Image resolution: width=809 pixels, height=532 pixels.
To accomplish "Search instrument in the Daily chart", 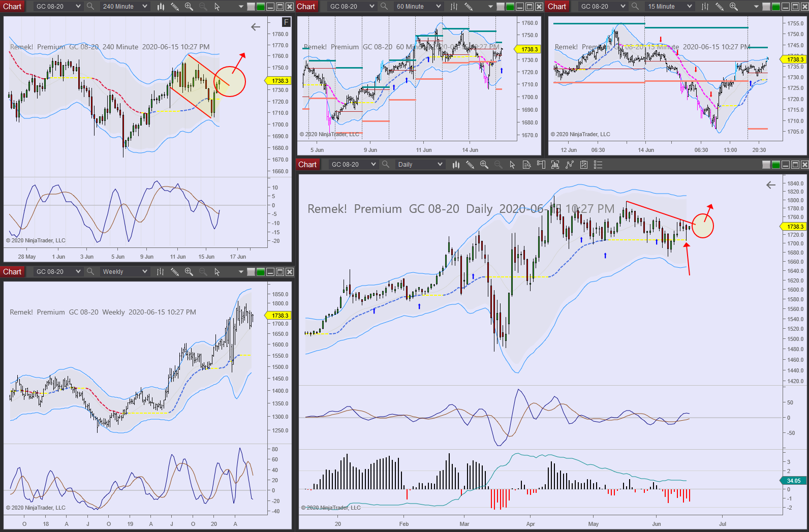I will pos(386,165).
